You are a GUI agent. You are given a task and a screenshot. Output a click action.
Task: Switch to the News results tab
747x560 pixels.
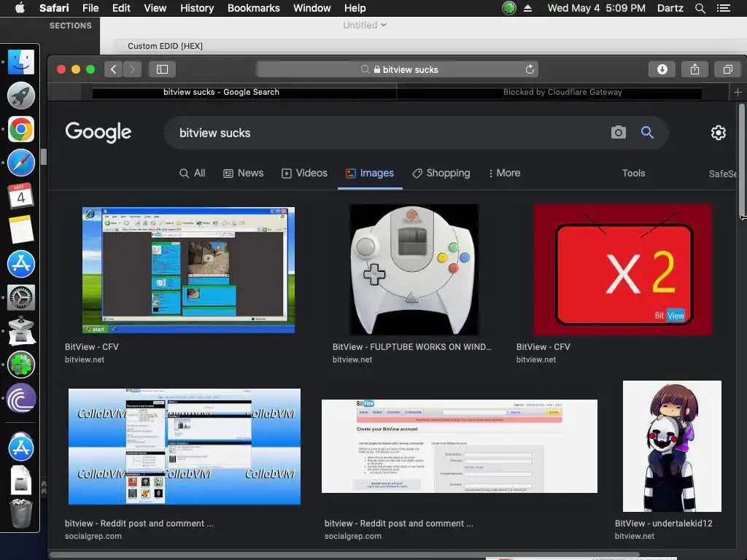[x=244, y=174]
